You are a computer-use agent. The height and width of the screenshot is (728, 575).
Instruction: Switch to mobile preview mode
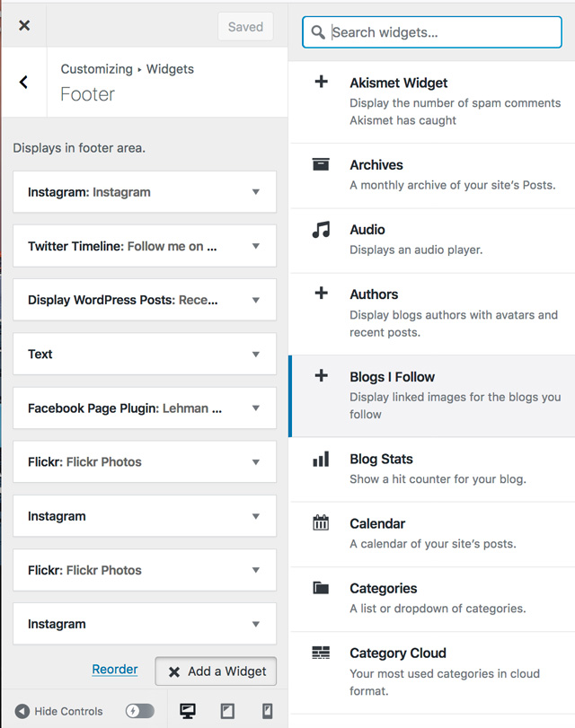[x=267, y=711]
